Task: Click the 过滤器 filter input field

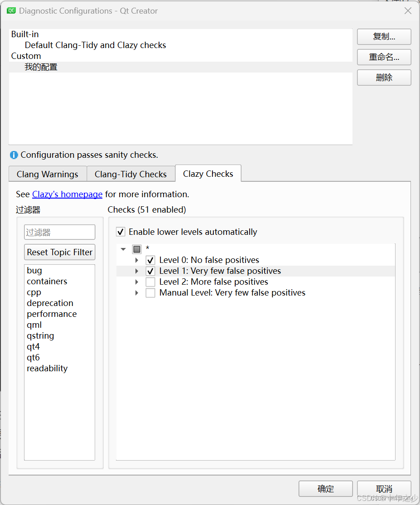Action: pyautogui.click(x=59, y=232)
